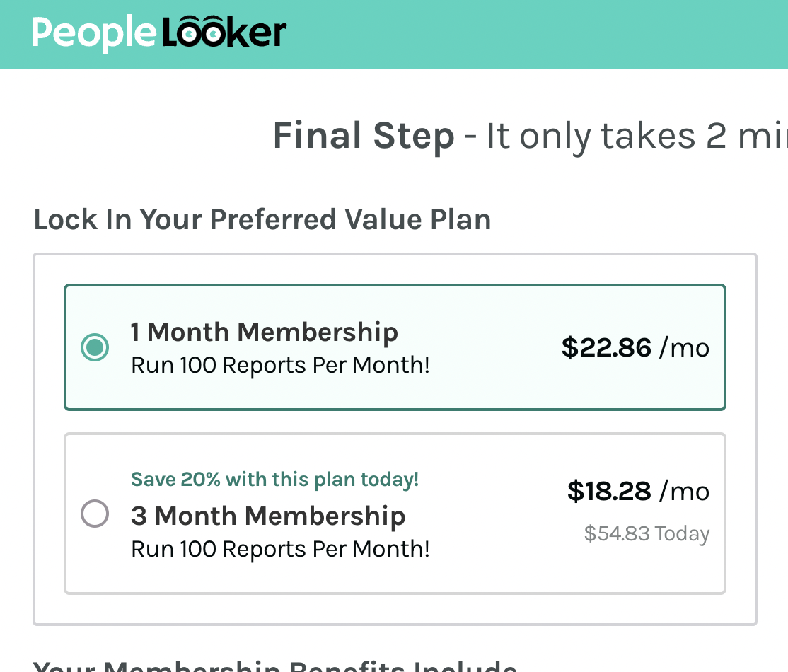Click the $22.86 /mo price label

[635, 348]
